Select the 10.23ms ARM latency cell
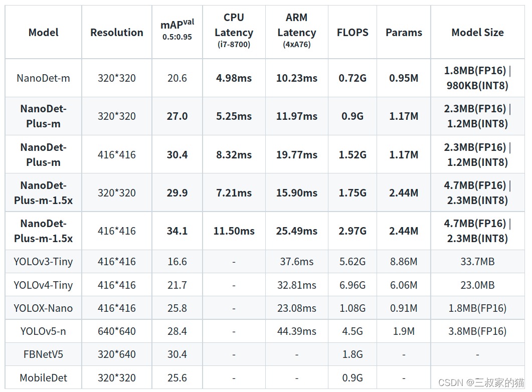 pyautogui.click(x=296, y=78)
